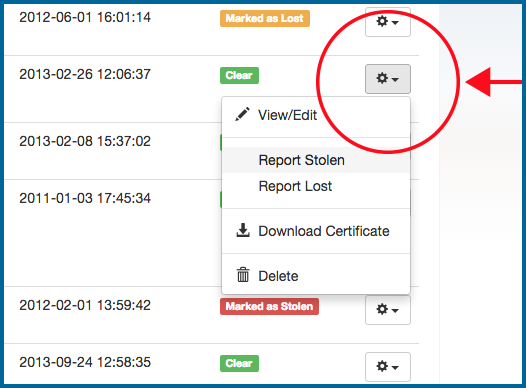Select date text 2013-02-26 12:06:37

click(x=85, y=74)
